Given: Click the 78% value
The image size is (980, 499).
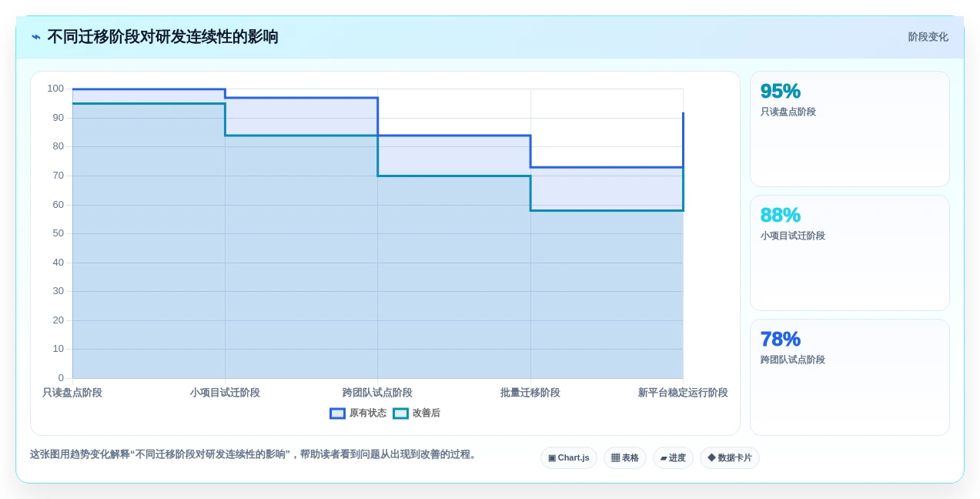Looking at the screenshot, I should 781,340.
